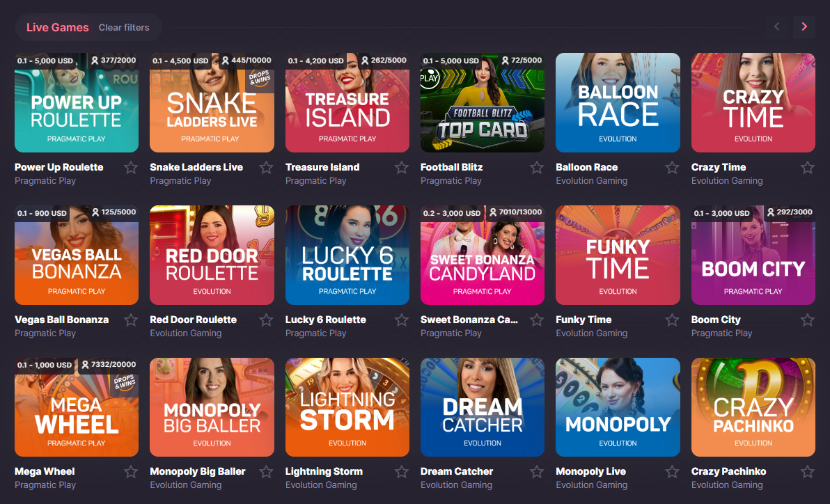Open Balloon Race game thumbnail

[x=618, y=103]
